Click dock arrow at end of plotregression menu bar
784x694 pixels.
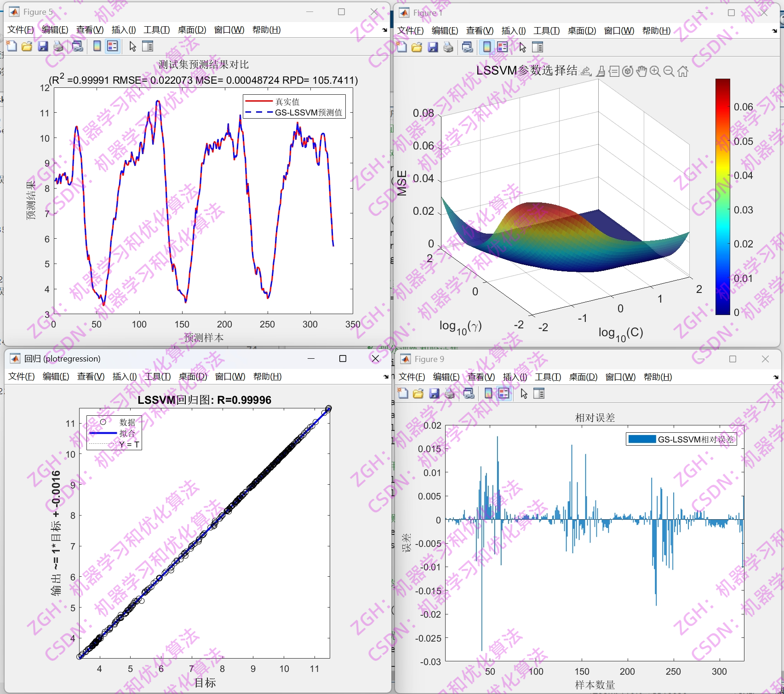pyautogui.click(x=386, y=377)
